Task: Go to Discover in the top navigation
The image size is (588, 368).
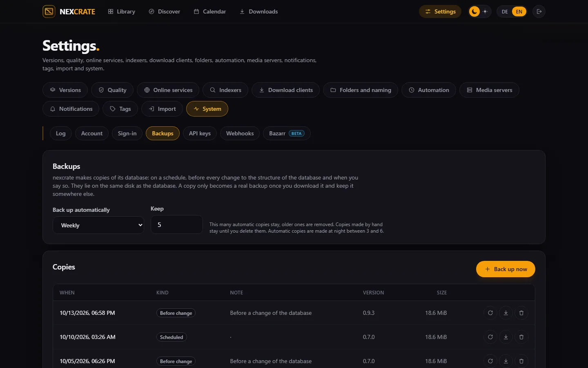Action: (x=165, y=11)
